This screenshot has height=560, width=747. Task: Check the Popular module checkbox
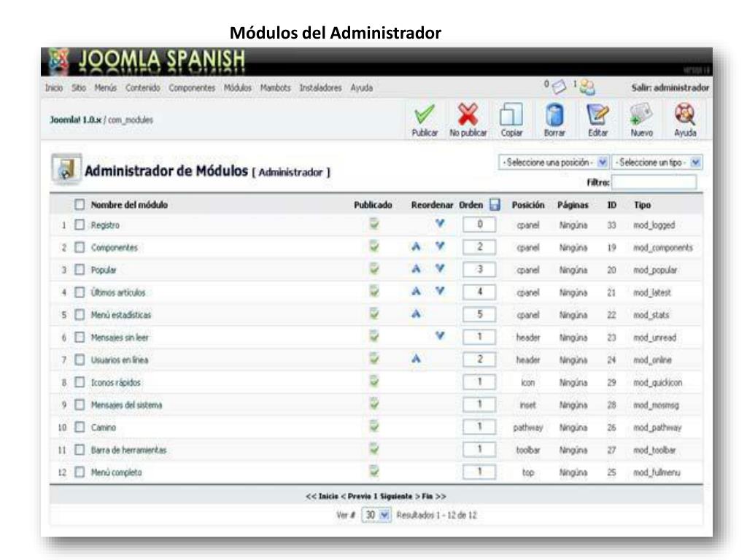[x=80, y=270]
